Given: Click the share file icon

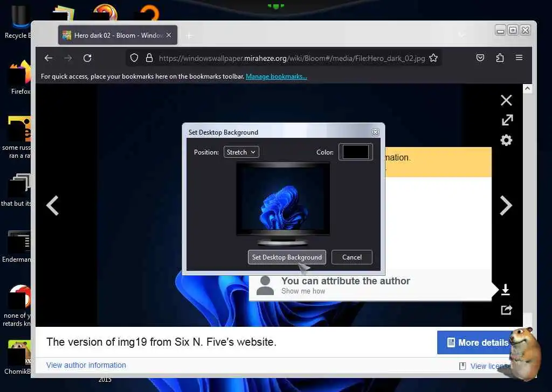Looking at the screenshot, I should 506,310.
